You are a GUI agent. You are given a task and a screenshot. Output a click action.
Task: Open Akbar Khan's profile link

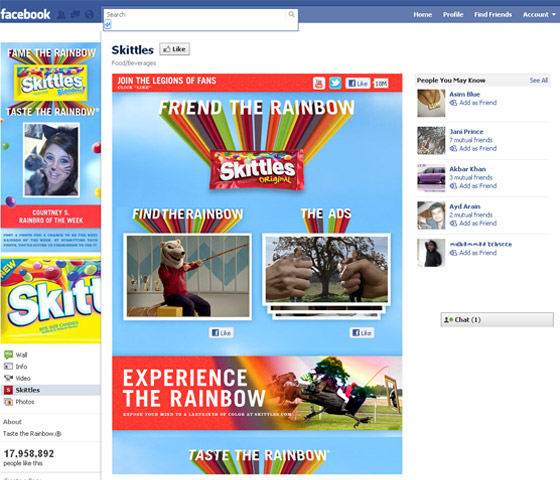point(467,169)
